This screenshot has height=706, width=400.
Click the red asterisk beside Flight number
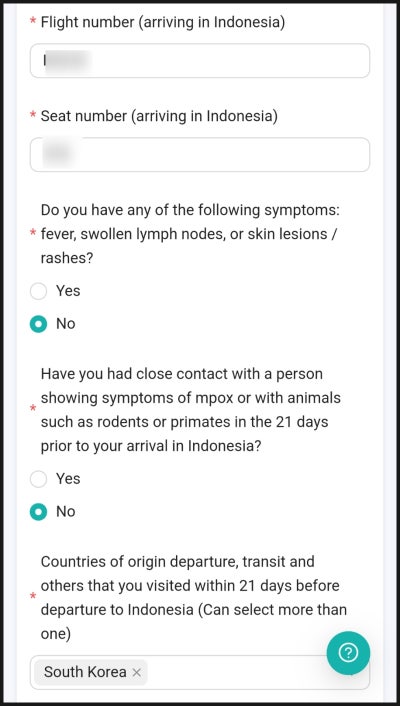[33, 22]
